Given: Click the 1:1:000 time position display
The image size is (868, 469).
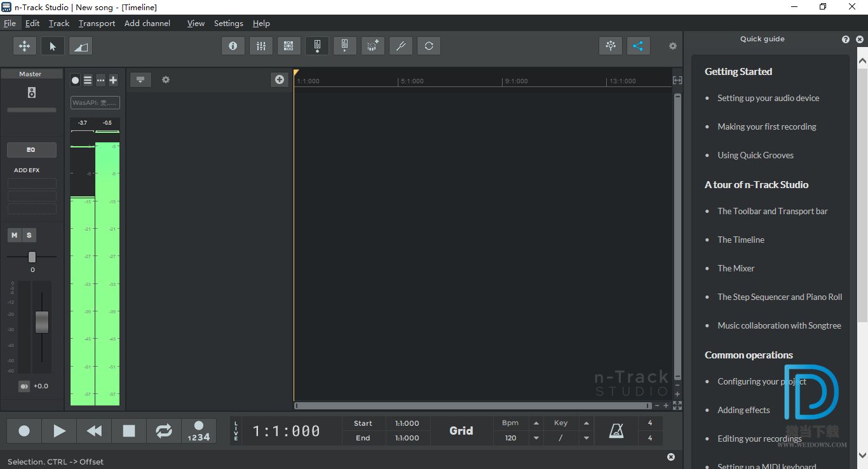Looking at the screenshot, I should [287, 431].
